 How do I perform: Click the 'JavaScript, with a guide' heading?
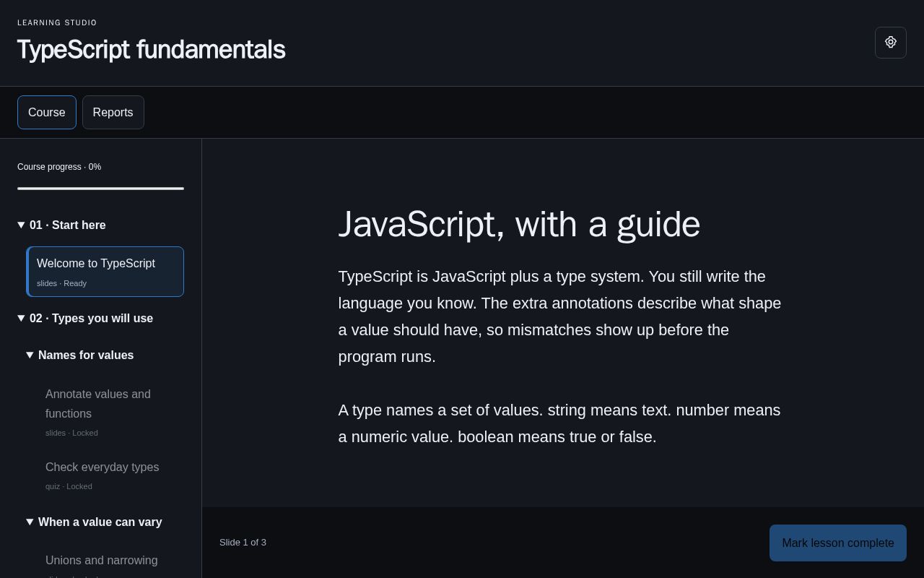click(x=519, y=224)
